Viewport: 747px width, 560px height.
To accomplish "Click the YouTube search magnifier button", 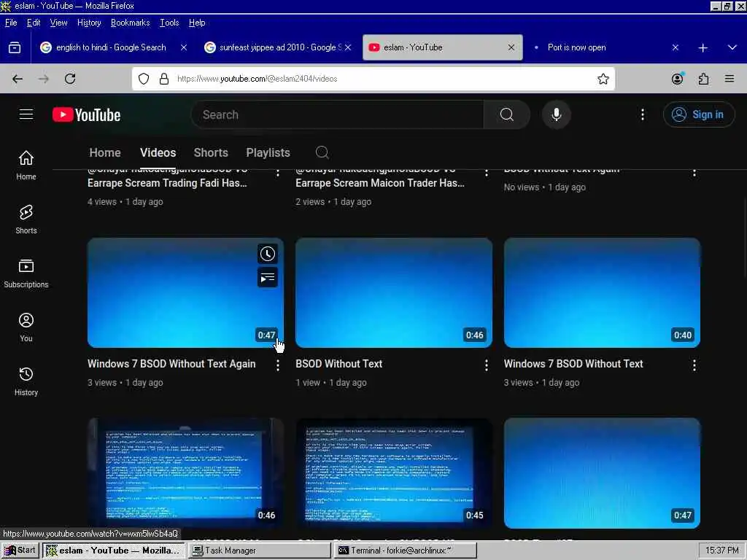I will [506, 114].
